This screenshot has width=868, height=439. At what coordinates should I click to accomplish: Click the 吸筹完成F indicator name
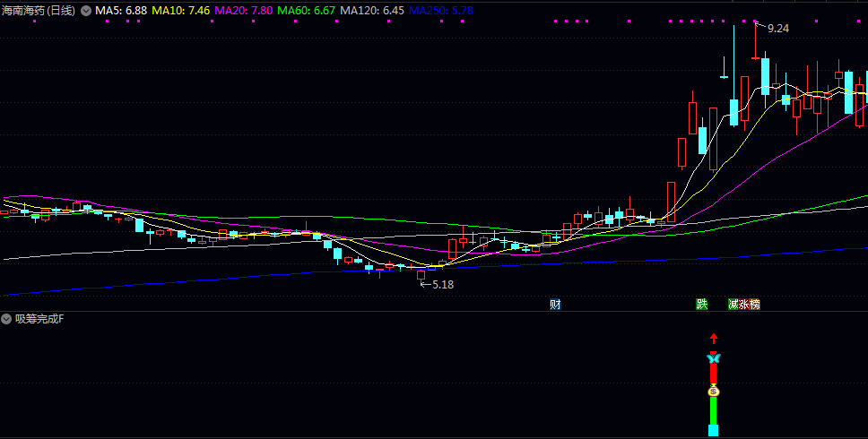(x=39, y=319)
